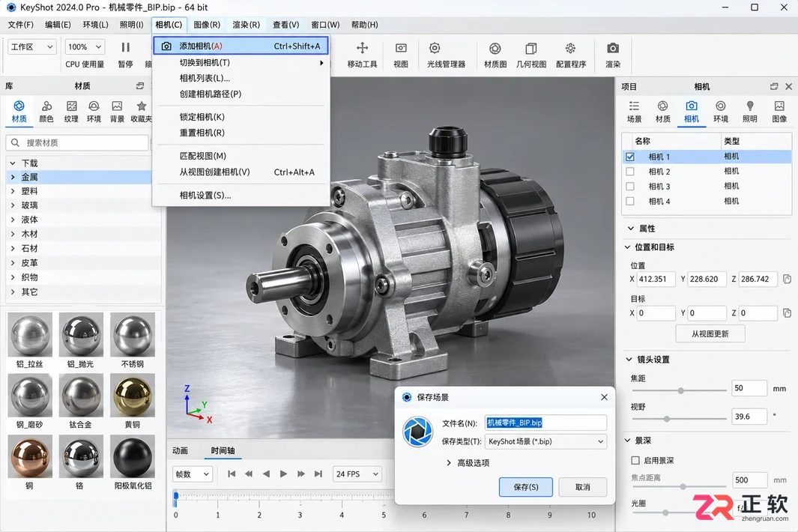Jump to the timeline's first frame

pos(232,474)
